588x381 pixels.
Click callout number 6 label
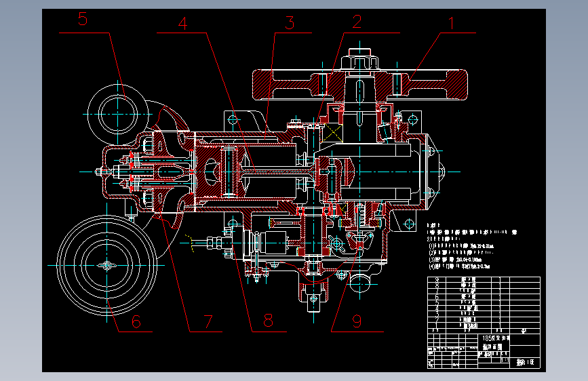coord(136,322)
